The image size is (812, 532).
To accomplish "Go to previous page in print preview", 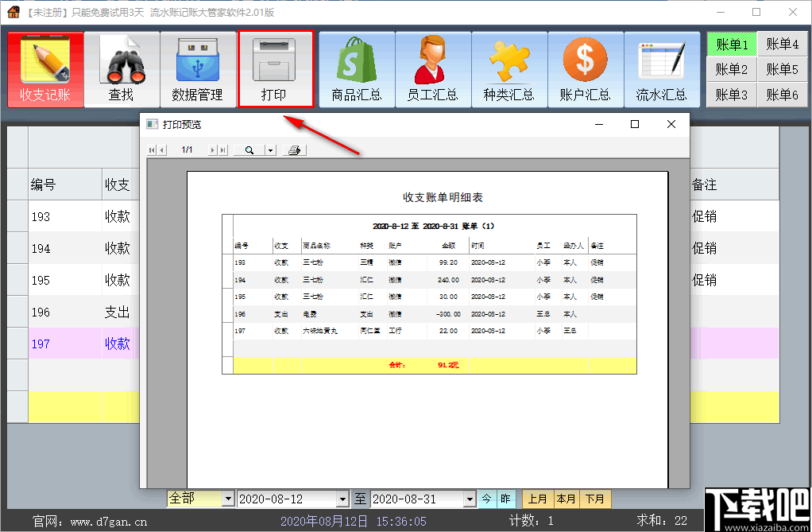I will pos(162,150).
